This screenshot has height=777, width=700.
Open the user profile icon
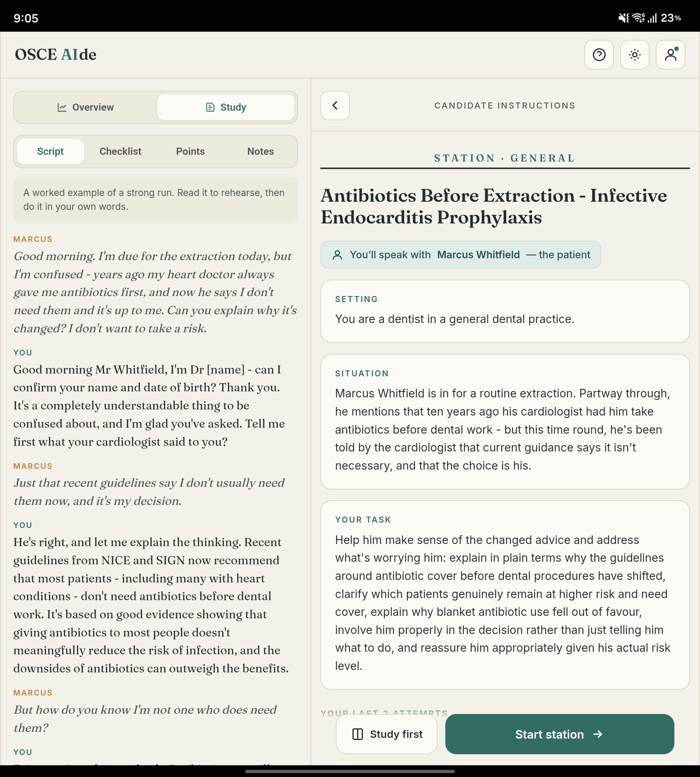click(670, 55)
